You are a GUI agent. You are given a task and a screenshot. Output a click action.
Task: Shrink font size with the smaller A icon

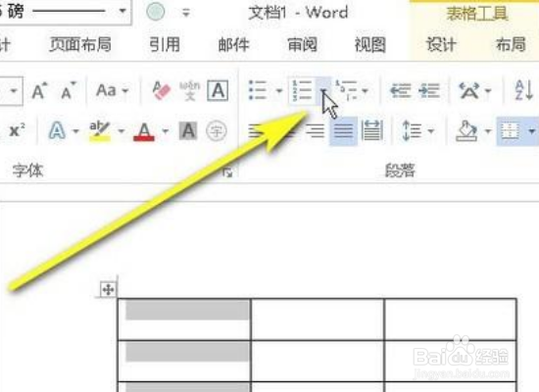(x=68, y=91)
